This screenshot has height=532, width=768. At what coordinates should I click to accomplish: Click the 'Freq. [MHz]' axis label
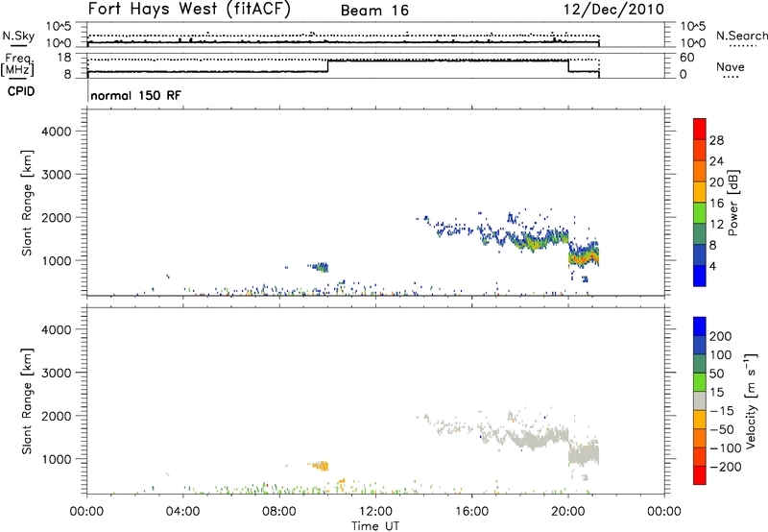tap(19, 64)
